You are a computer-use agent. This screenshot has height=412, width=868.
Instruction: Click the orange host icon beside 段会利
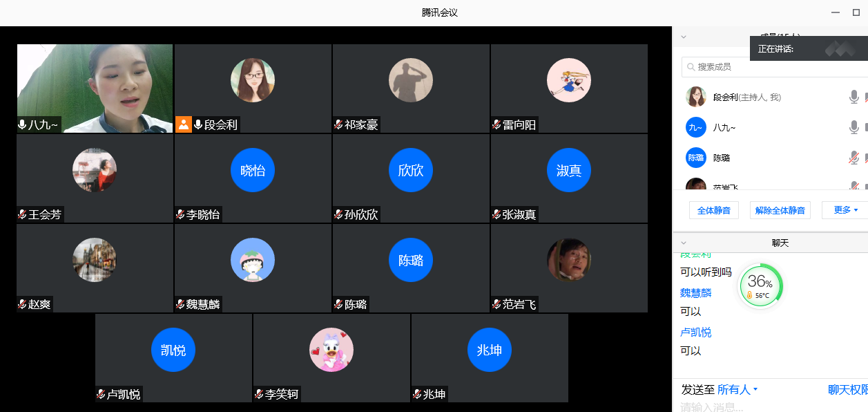(x=184, y=124)
